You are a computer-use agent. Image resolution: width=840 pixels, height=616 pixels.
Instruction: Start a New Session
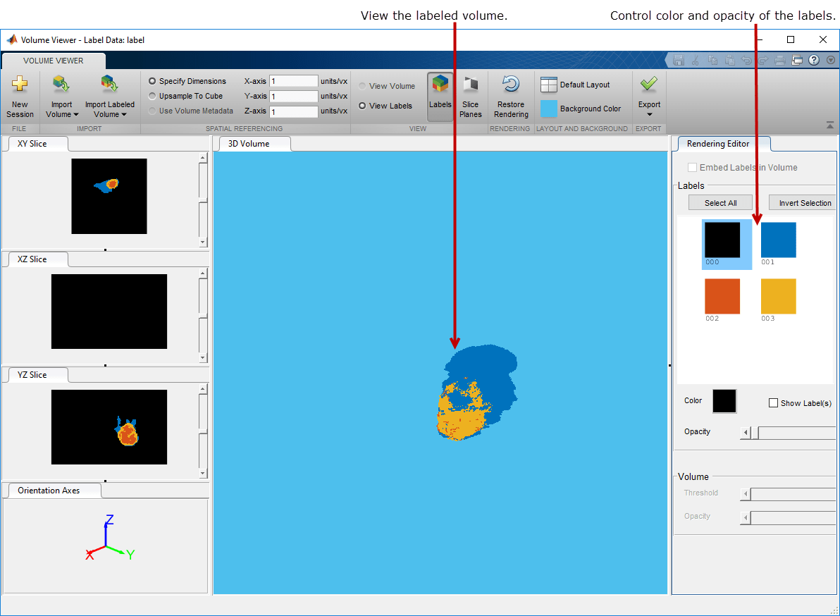[x=20, y=97]
